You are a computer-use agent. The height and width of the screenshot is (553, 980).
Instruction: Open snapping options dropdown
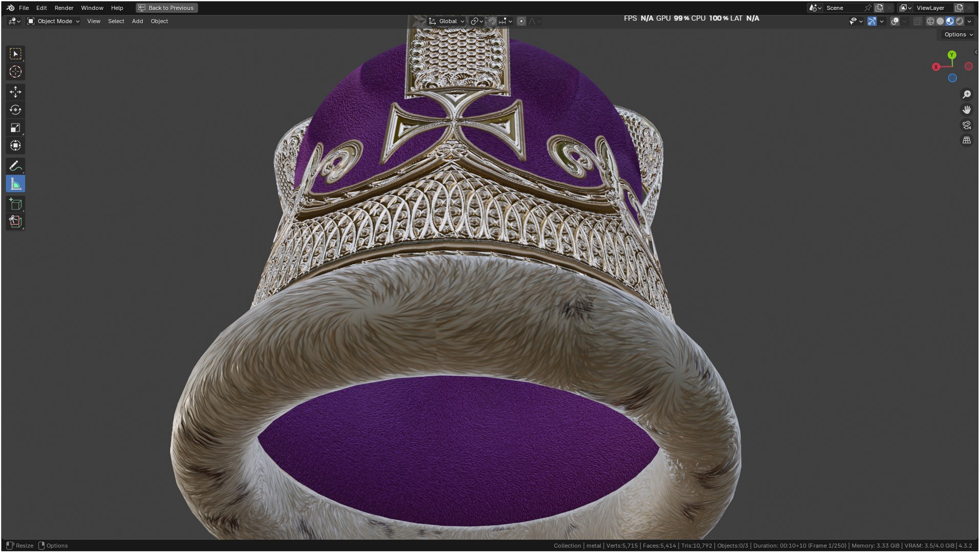tap(505, 21)
